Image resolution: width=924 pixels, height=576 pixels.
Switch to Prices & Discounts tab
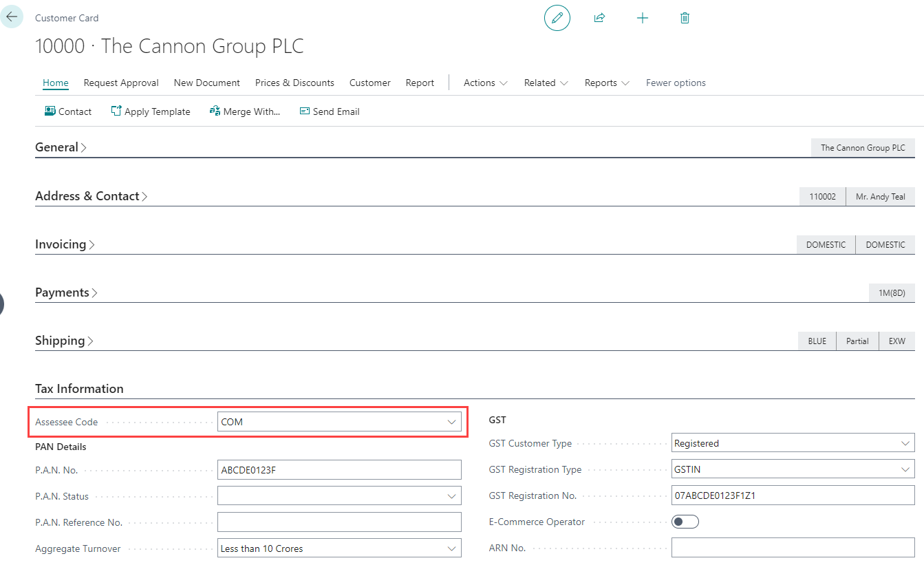click(294, 83)
